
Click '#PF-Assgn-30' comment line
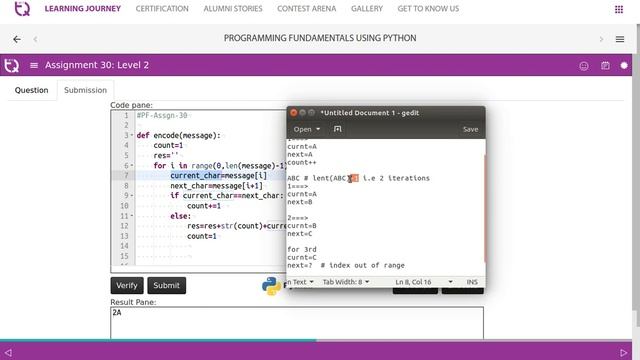coord(162,116)
